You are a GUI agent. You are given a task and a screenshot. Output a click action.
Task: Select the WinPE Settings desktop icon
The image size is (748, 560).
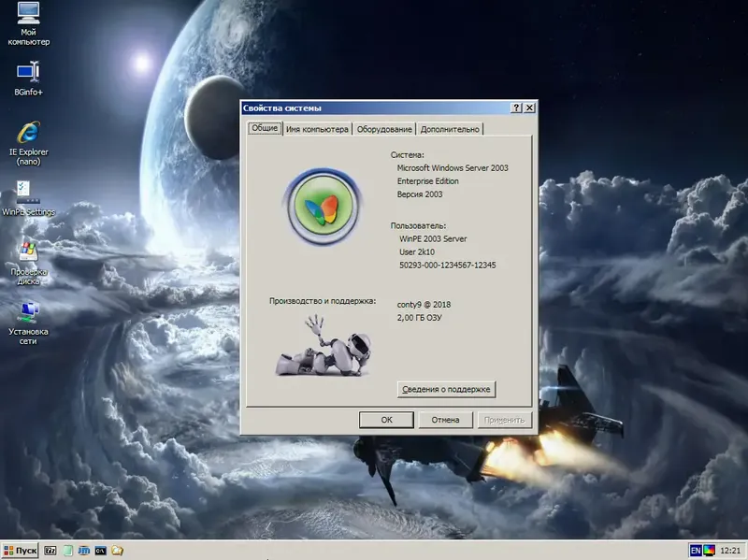(x=28, y=198)
